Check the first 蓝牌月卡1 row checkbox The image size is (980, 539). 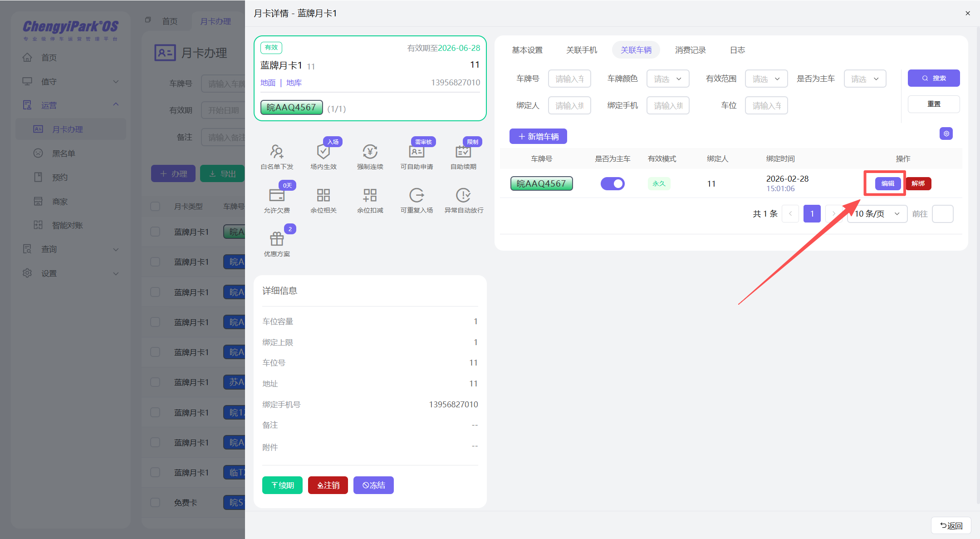pyautogui.click(x=155, y=232)
